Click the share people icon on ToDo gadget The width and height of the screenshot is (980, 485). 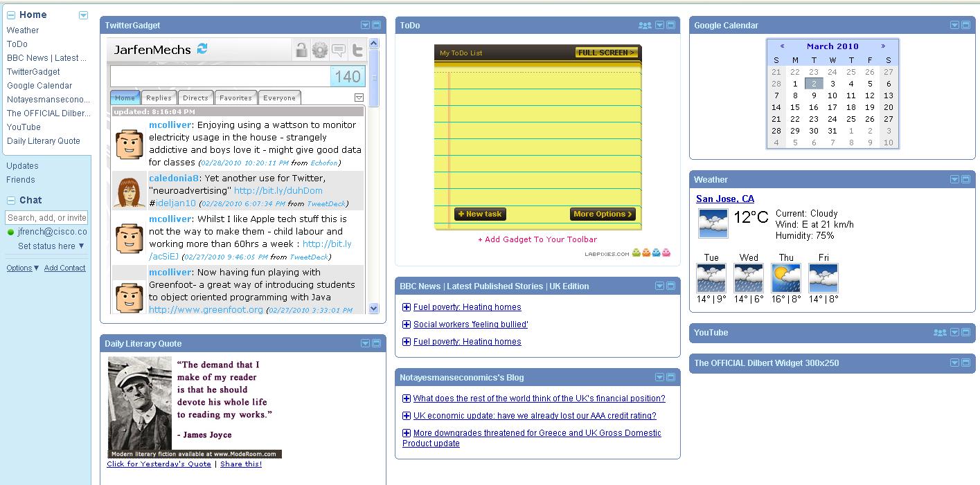pos(645,26)
